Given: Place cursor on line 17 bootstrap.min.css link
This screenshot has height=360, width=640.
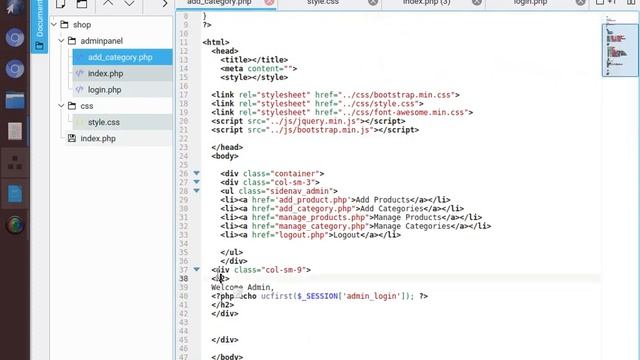Looking at the screenshot, I should coord(335,95).
